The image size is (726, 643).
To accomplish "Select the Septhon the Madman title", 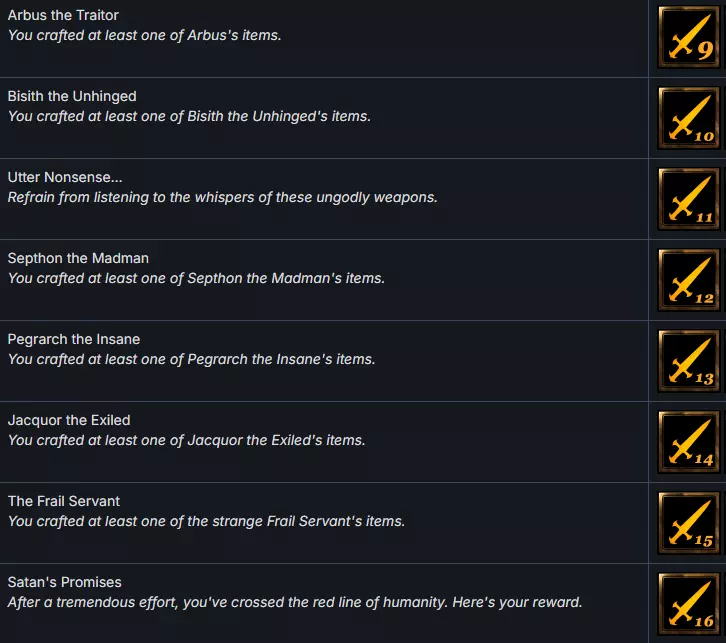I will coord(78,258).
